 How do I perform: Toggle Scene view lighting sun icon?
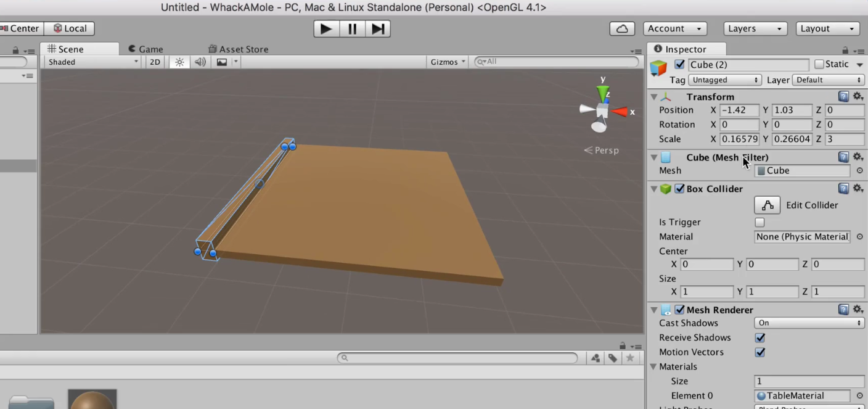pos(179,62)
